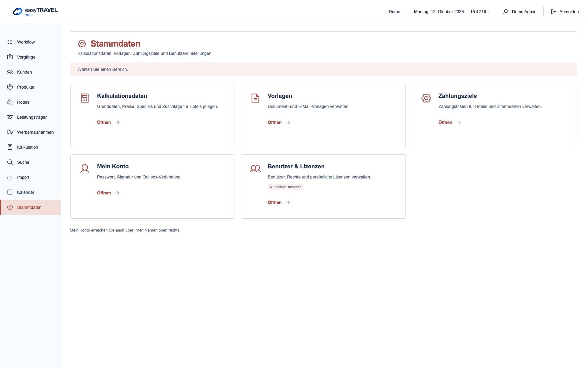588x368 pixels.
Task: Click the Vorgänge briefcase icon
Action: pos(10,57)
